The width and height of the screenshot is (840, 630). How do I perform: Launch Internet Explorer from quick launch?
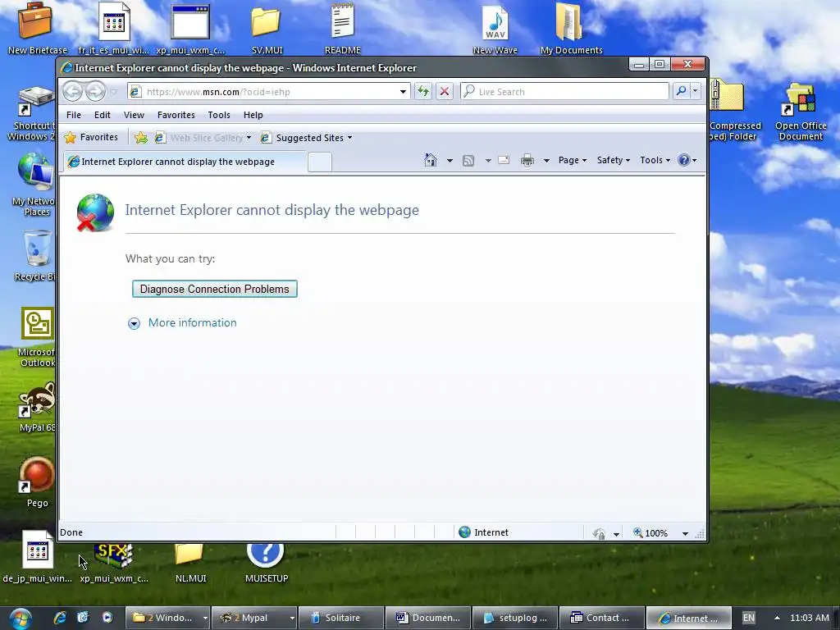[59, 618]
